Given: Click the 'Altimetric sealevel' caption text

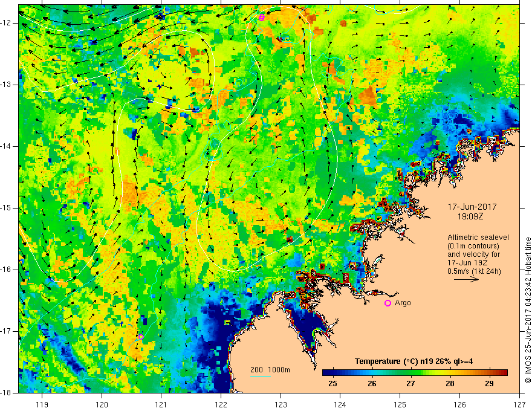Looking at the screenshot, I should click(x=478, y=238).
